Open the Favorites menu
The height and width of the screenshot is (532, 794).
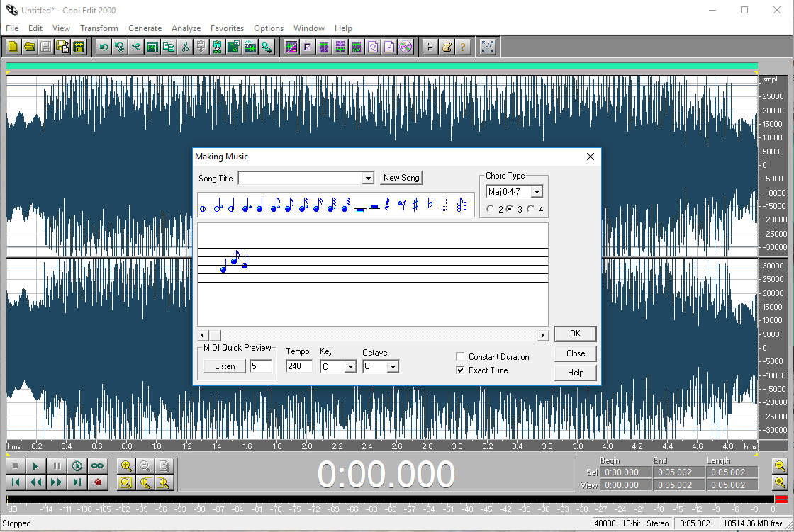[x=227, y=28]
